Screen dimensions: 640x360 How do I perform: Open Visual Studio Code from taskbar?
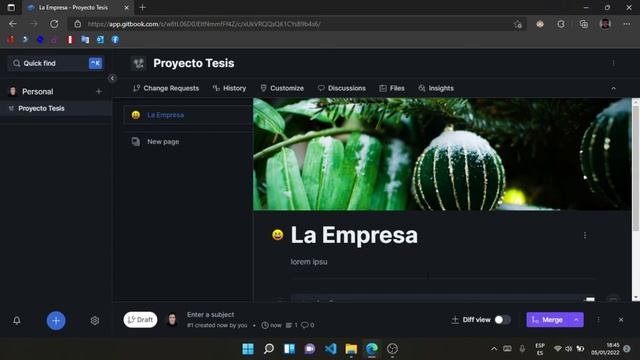click(330, 349)
